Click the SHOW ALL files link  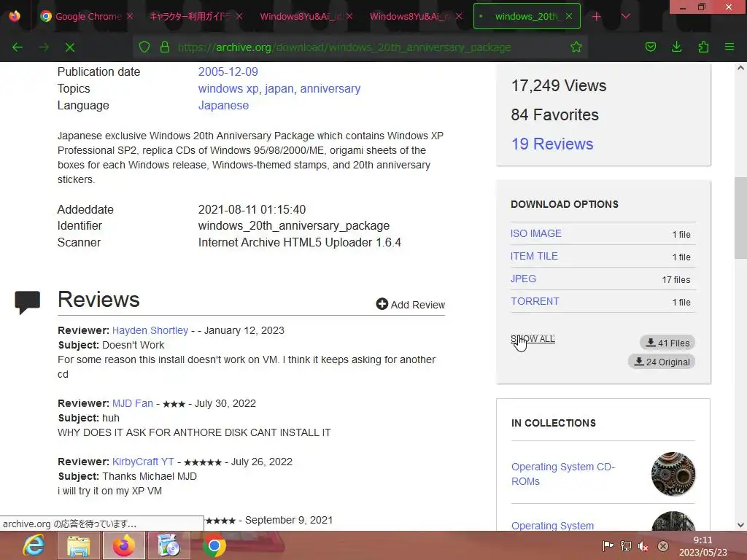point(533,338)
